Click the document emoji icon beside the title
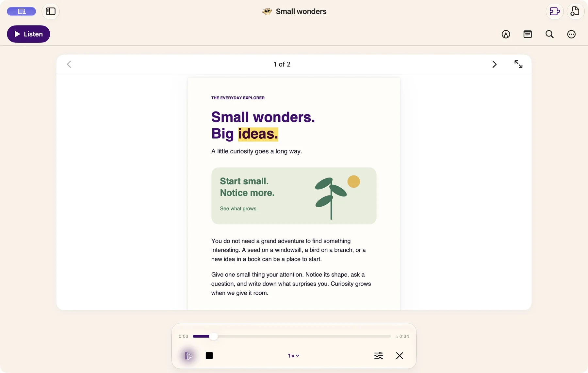 267,11
